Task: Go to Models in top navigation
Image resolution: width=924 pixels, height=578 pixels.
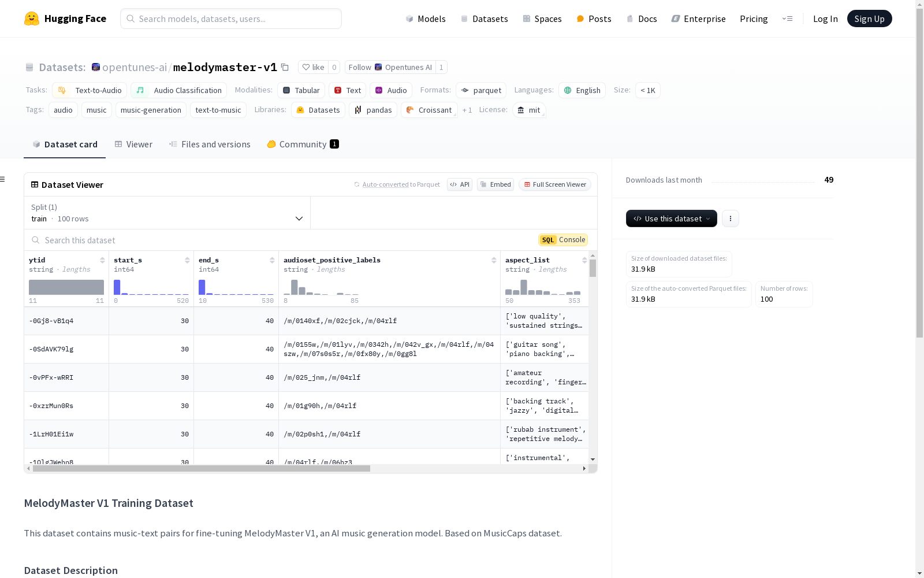Action: click(x=426, y=18)
